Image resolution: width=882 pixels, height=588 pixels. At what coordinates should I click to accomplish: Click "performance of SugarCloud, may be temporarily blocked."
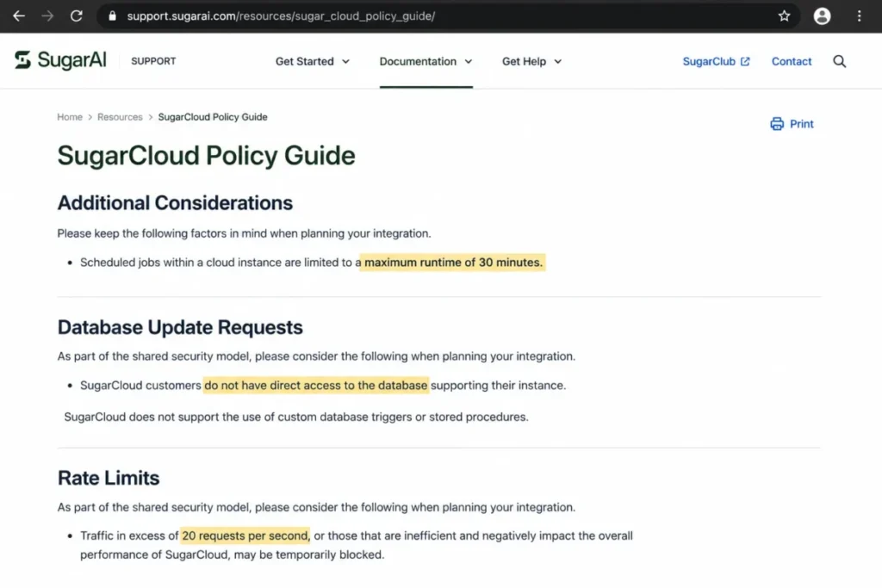coord(232,554)
